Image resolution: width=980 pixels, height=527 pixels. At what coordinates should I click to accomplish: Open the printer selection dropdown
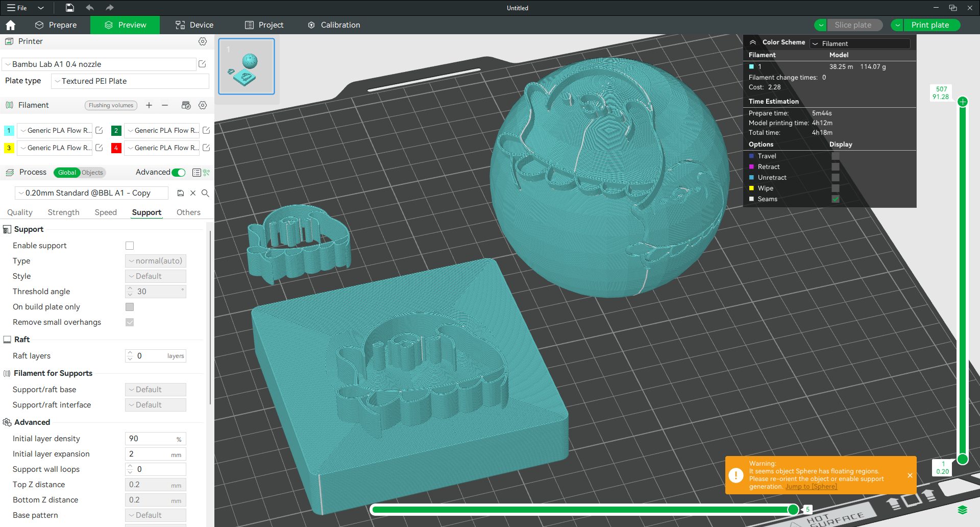pos(100,64)
